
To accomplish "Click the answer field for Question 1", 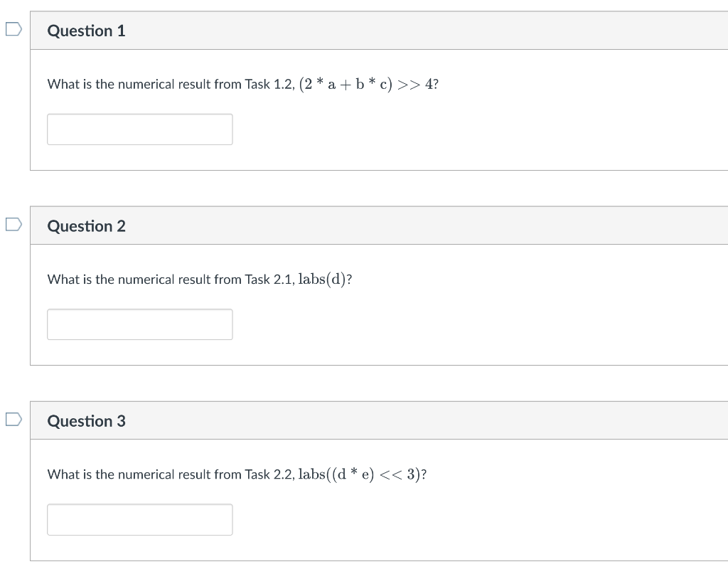I will click(139, 129).
